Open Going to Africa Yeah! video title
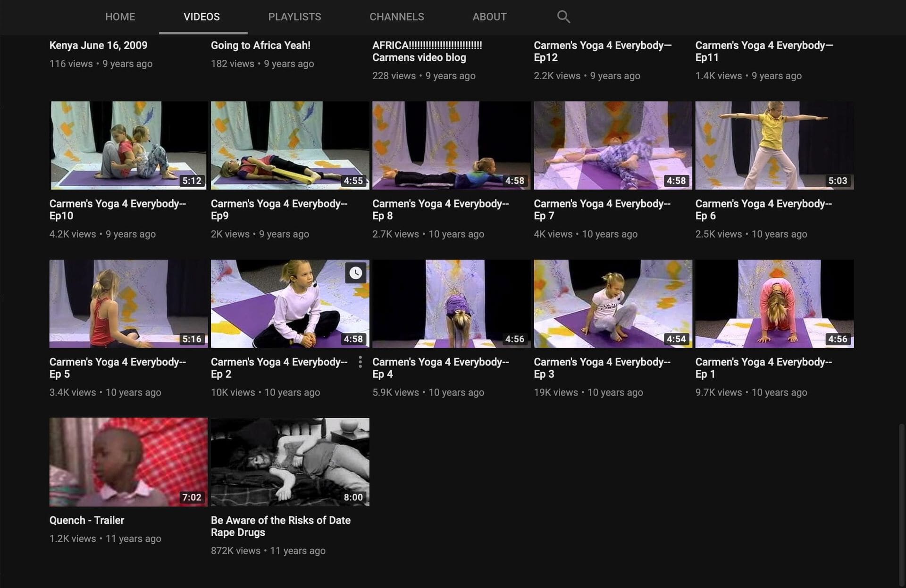The width and height of the screenshot is (906, 588). pyautogui.click(x=260, y=45)
